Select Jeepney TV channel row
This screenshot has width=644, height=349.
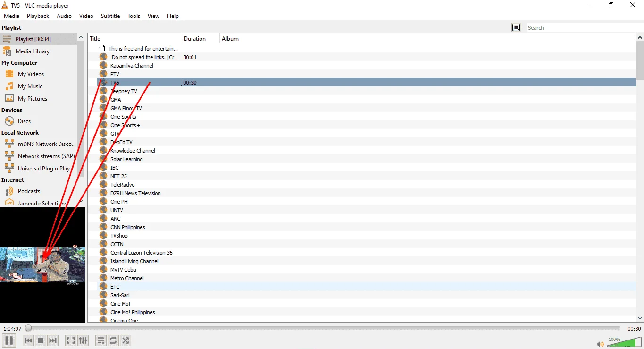click(x=367, y=91)
